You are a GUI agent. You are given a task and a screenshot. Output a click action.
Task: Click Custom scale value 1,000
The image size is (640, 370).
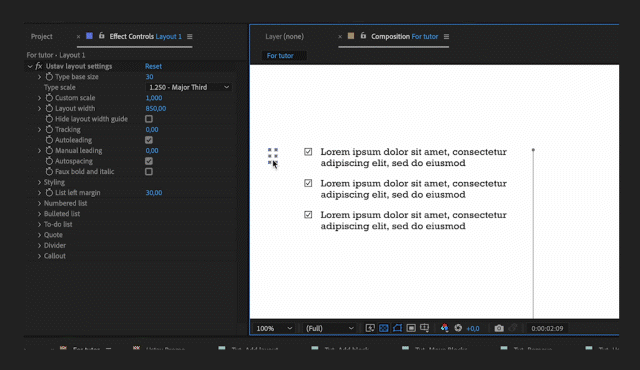tap(154, 98)
